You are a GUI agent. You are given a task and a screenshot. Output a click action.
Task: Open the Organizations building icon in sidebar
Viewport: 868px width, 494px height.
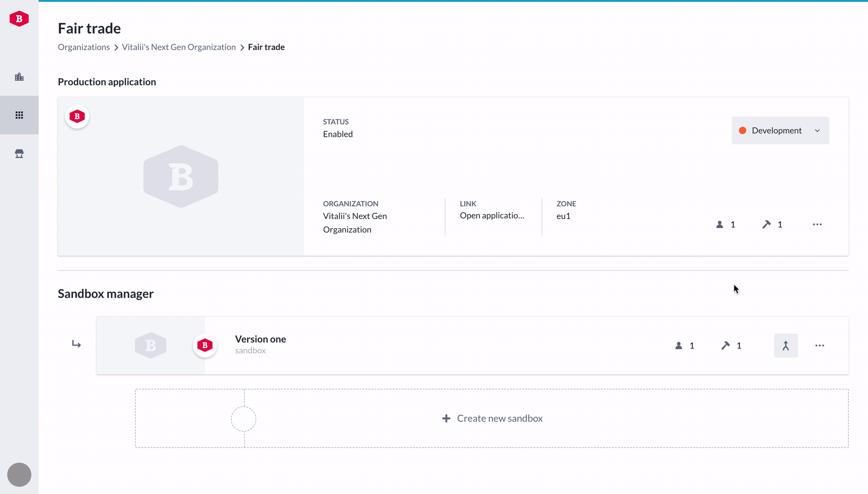[x=19, y=77]
